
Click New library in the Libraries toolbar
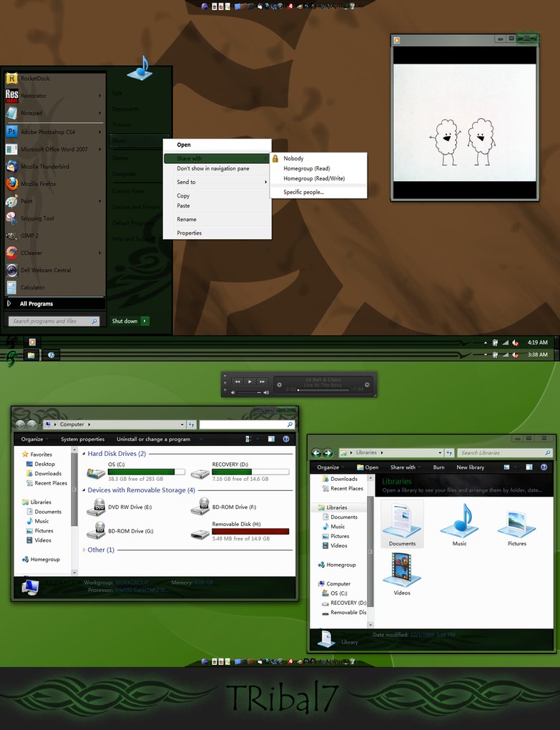click(x=471, y=467)
